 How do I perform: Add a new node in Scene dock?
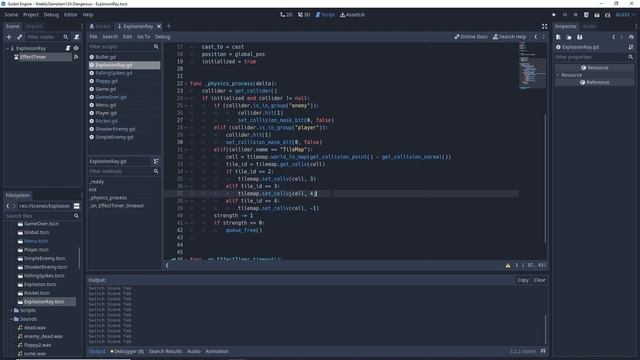pyautogui.click(x=9, y=37)
